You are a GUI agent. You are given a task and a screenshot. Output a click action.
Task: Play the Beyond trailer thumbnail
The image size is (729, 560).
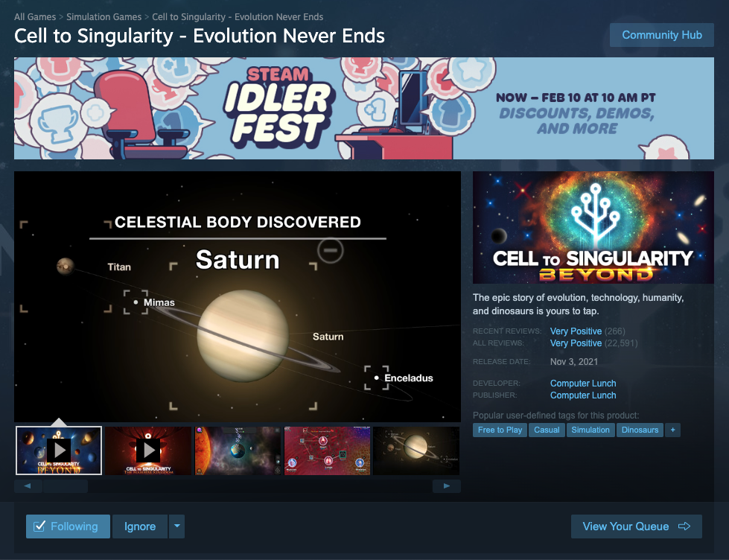[x=59, y=451]
